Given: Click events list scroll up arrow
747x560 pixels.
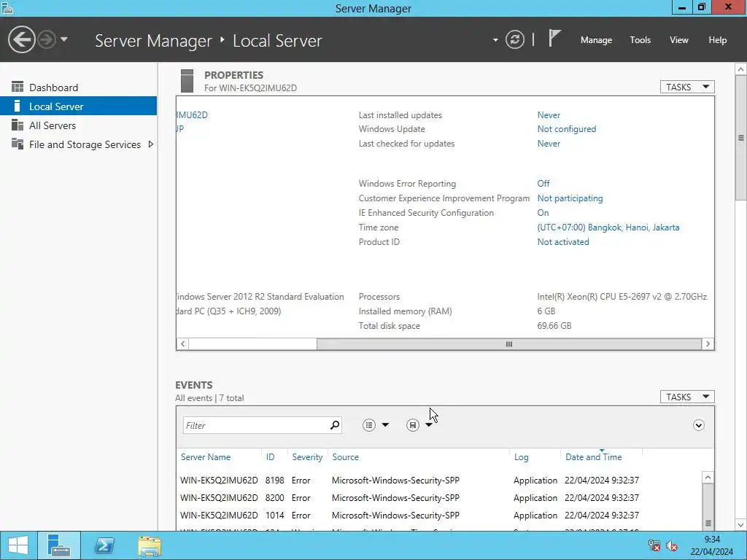Looking at the screenshot, I should 708,477.
